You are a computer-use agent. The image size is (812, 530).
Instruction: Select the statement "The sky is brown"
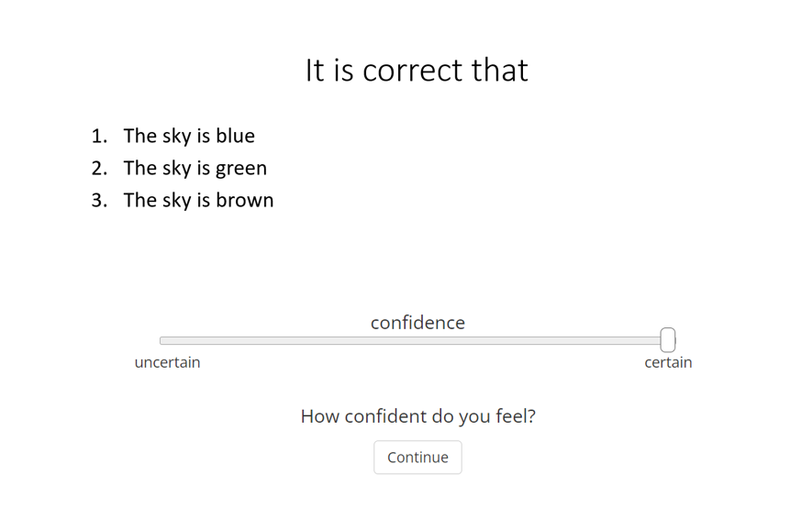coord(198,200)
